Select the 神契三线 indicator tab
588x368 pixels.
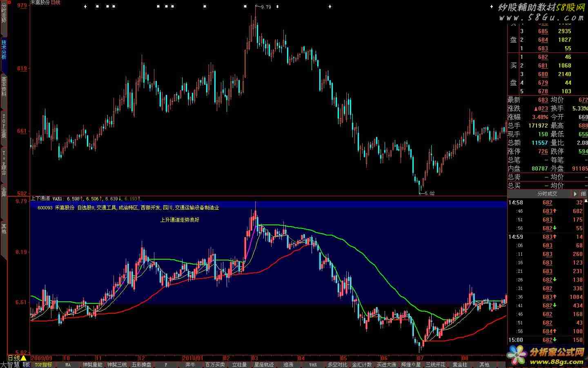117,365
